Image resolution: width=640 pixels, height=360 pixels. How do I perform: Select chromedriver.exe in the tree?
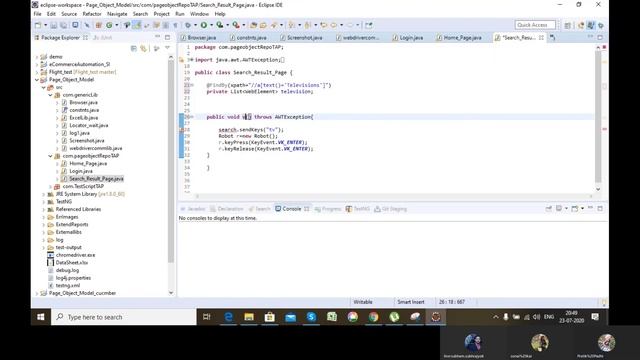[76, 255]
